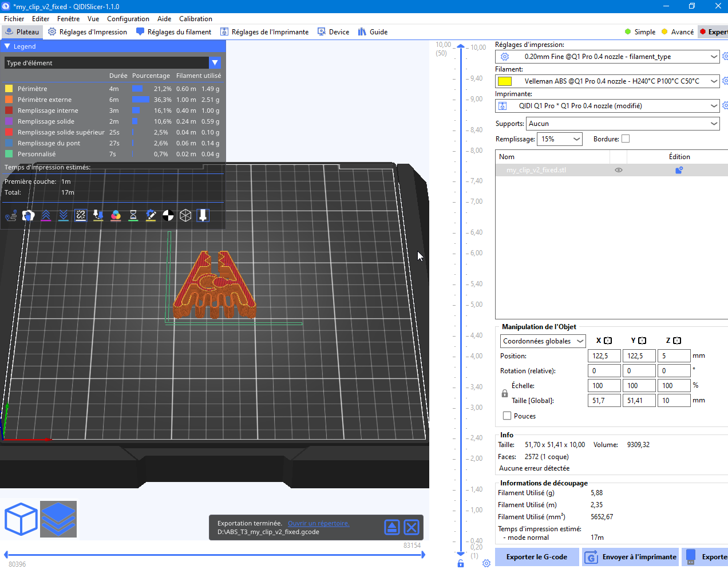Switch to the sliced layers preview view
Image resolution: width=728 pixels, height=569 pixels.
[x=58, y=519]
